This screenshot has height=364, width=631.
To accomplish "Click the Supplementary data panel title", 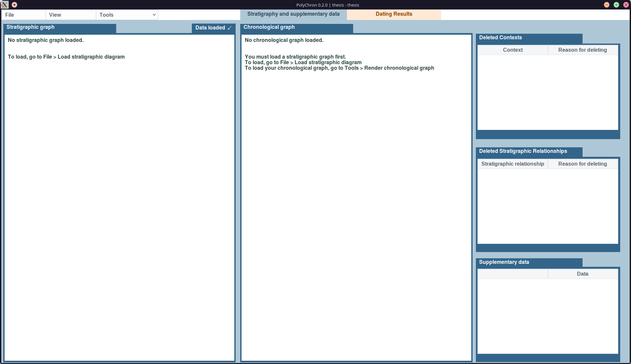I will (x=504, y=262).
